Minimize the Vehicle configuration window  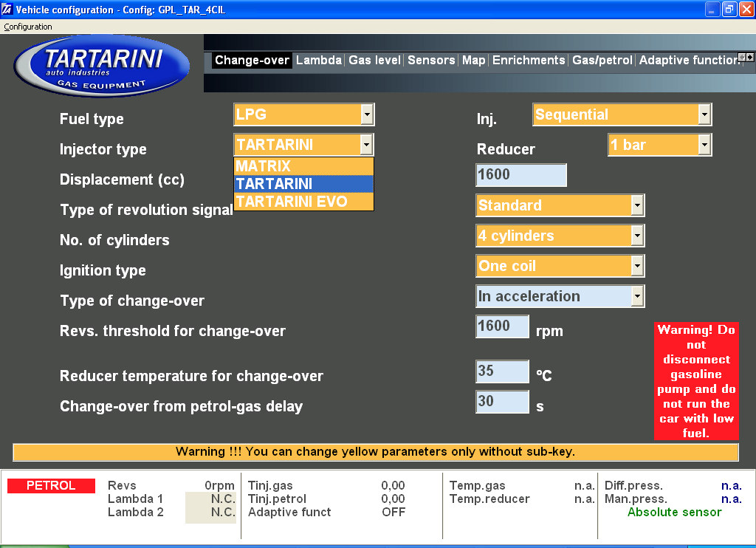(712, 9)
